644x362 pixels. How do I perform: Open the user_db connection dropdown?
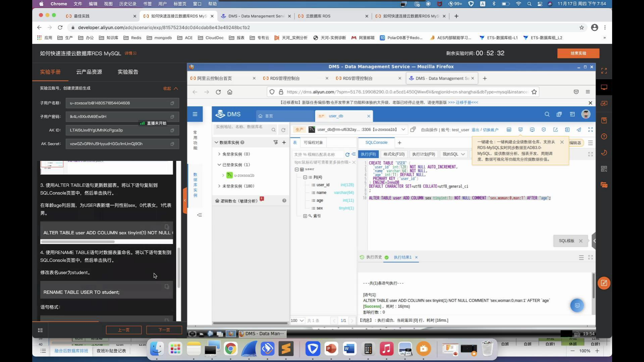click(403, 129)
